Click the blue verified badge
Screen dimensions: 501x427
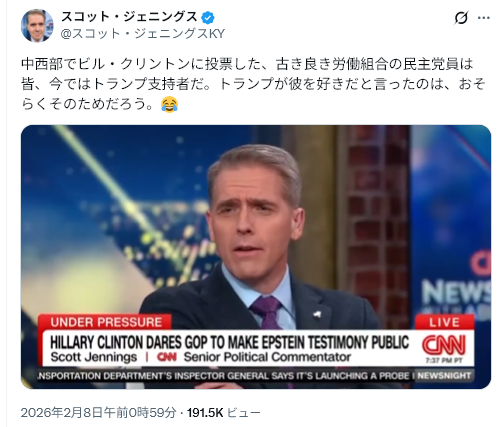pyautogui.click(x=208, y=17)
